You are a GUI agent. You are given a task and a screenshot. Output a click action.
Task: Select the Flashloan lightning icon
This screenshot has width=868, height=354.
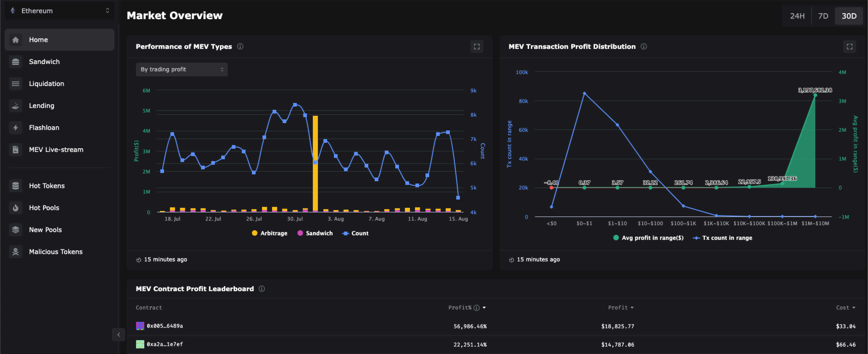point(16,128)
